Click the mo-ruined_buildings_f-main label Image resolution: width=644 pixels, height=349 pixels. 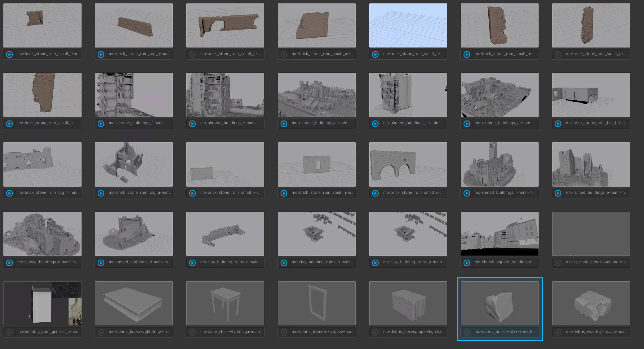click(x=504, y=193)
